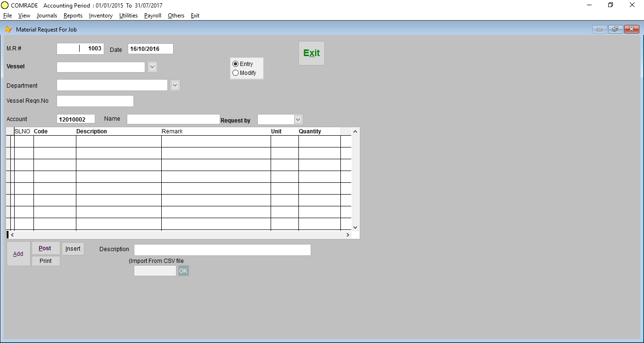Select the Modify radio button
The height and width of the screenshot is (343, 644).
[x=235, y=73]
